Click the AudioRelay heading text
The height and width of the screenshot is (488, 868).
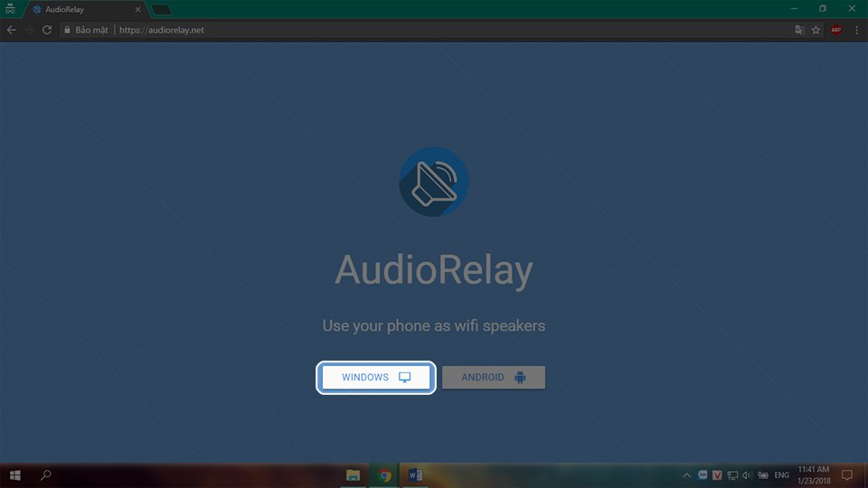pyautogui.click(x=434, y=270)
